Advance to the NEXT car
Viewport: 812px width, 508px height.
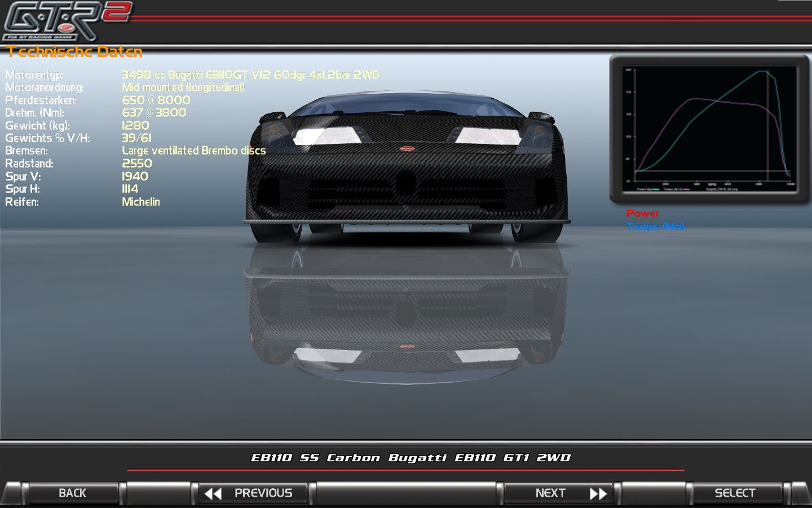click(558, 493)
